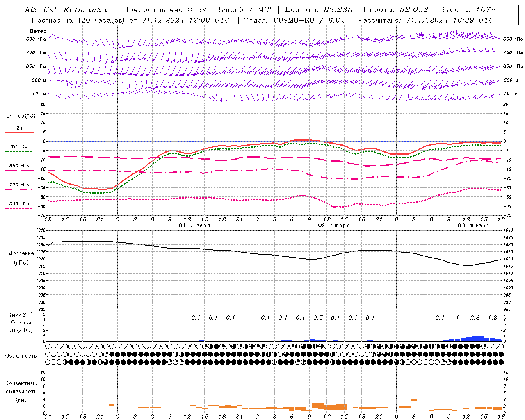Screen dimensions: 525x420
Task: Click the "Широта: 52.052" latitude value
Action: click(396, 10)
